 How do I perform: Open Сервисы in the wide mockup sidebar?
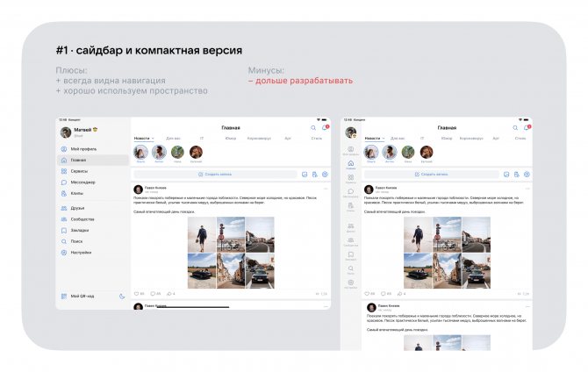pyautogui.click(x=93, y=171)
